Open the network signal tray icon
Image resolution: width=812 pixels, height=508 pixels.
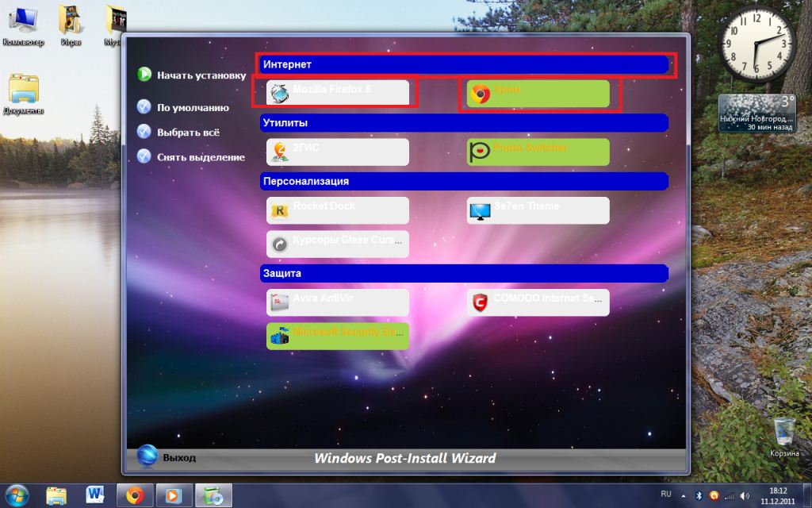(730, 496)
